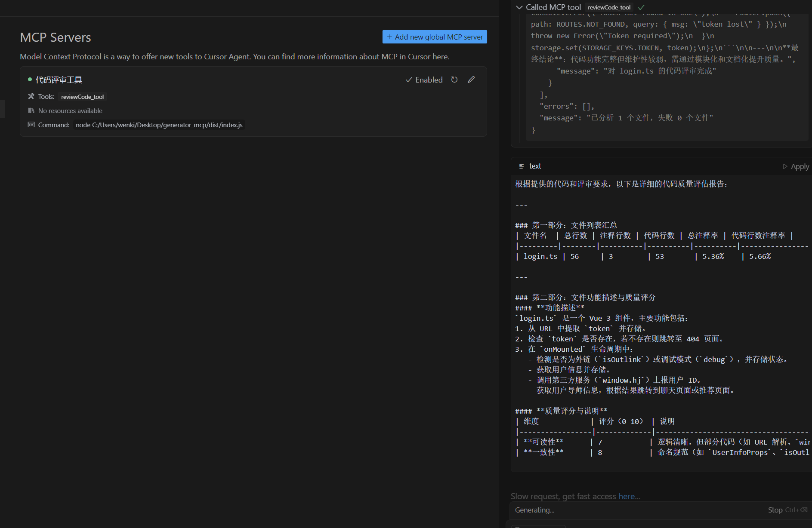812x528 pixels.
Task: Click the 第二部分：文件功能描述与质量评分 heading
Action: coord(585,298)
